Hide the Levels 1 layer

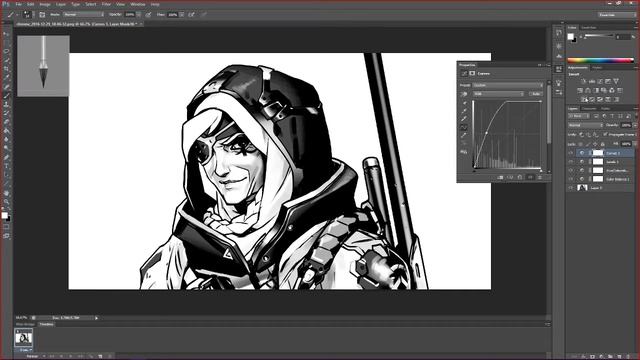coord(571,162)
